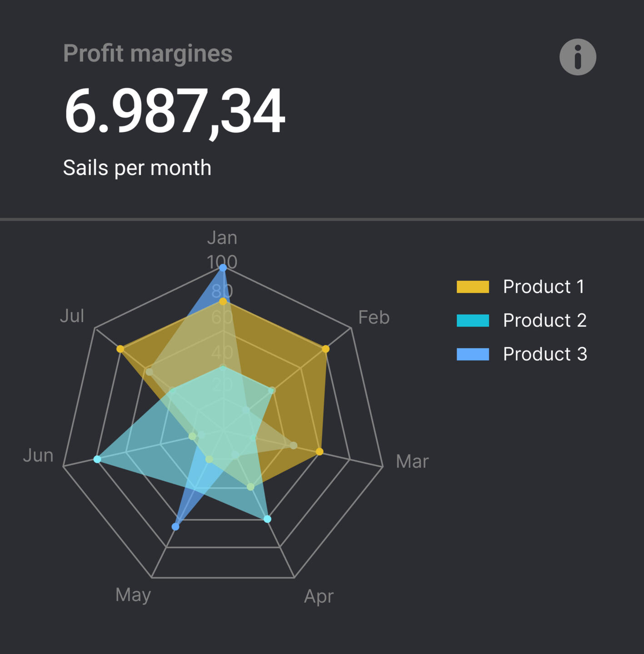Select the Jan axis label
Image resolution: width=644 pixels, height=654 pixels.
(222, 238)
